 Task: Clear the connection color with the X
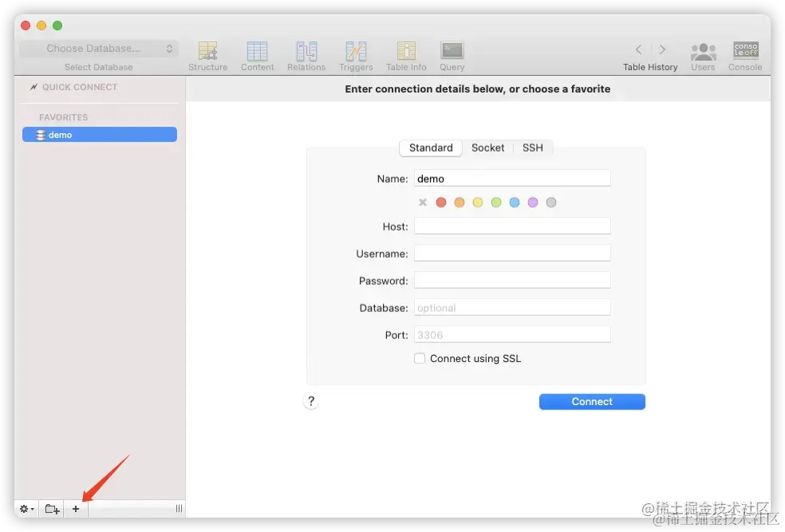422,202
